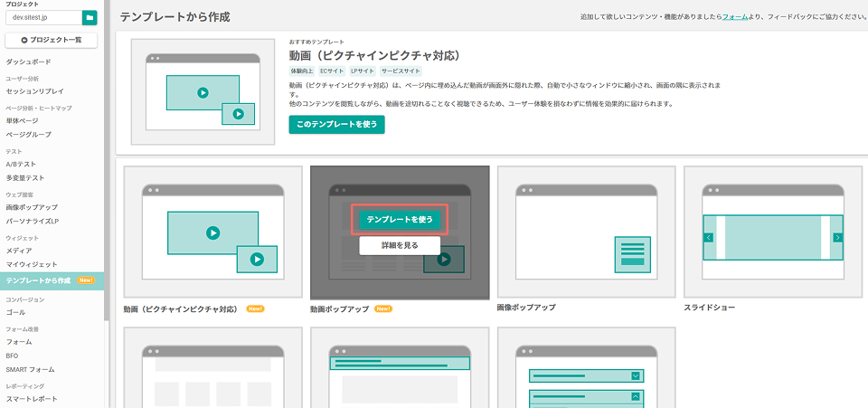Select the top banner bar template thumbnail

click(x=400, y=367)
